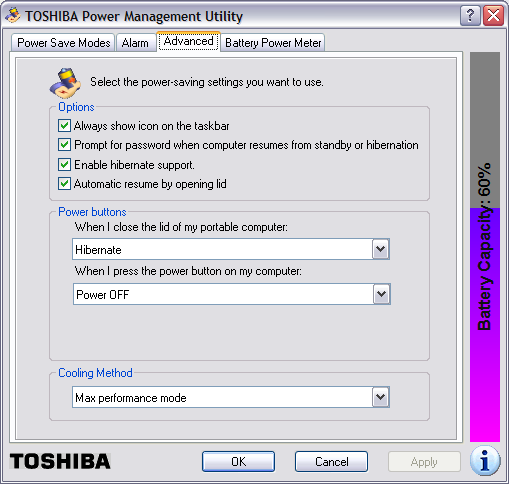Click the Cooling Method group label

95,373
